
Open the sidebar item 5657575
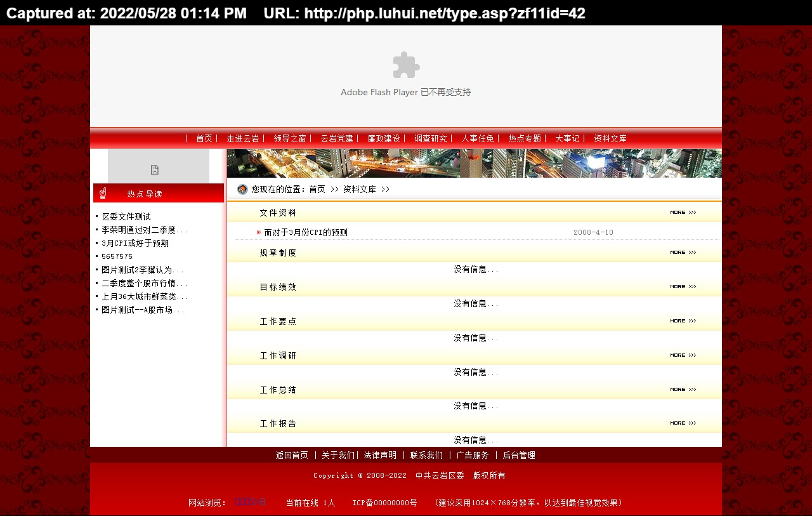117,256
